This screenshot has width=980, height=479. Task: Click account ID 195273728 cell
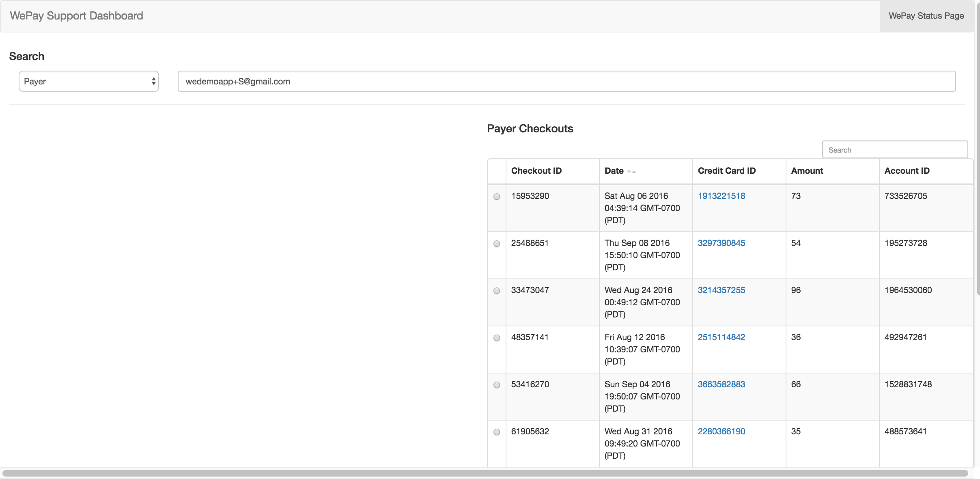(926, 255)
